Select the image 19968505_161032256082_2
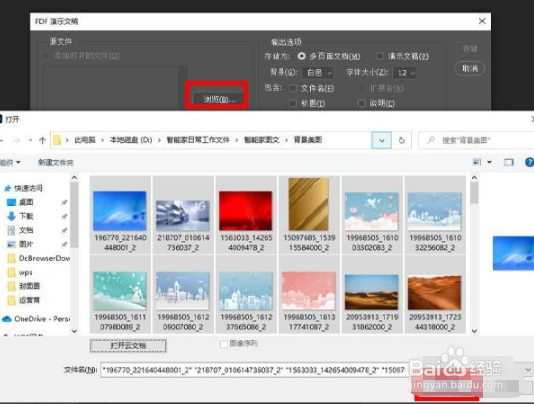 (x=435, y=215)
